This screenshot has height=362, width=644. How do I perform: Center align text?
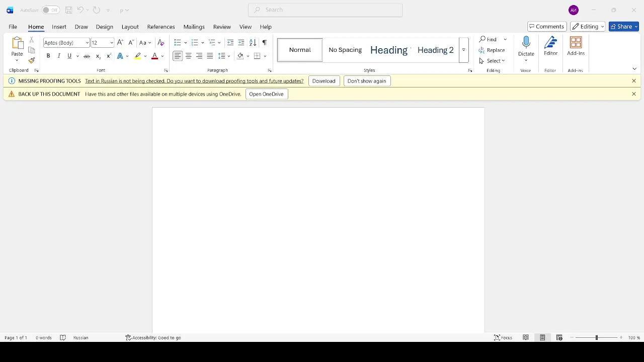[189, 56]
